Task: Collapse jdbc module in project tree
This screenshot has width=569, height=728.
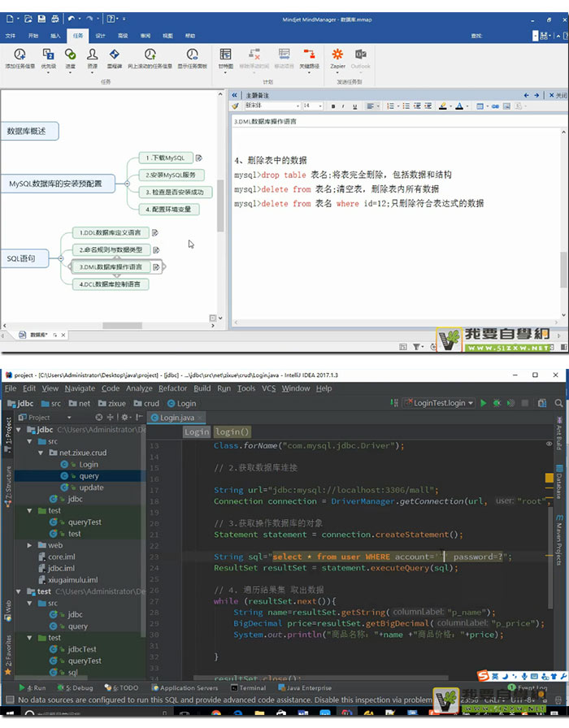Action: click(19, 430)
